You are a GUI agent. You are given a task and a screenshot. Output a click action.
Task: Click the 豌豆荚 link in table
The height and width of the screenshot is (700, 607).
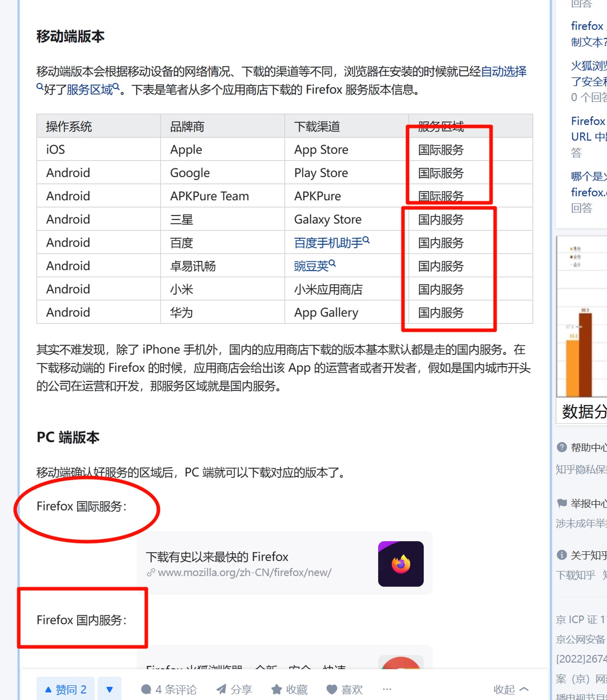click(x=312, y=266)
